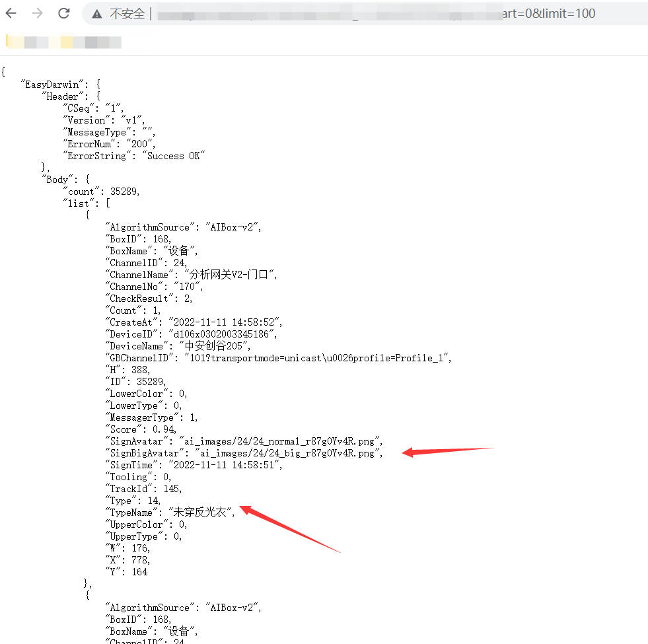Image resolution: width=648 pixels, height=644 pixels.
Task: Click the ChannelName value 分析网关V2-门口
Action: [x=228, y=275]
